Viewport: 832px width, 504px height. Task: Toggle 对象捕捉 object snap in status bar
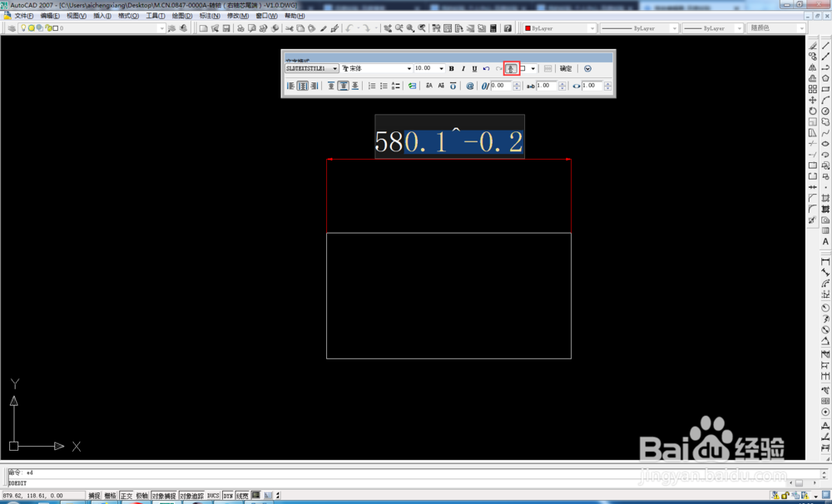point(163,496)
